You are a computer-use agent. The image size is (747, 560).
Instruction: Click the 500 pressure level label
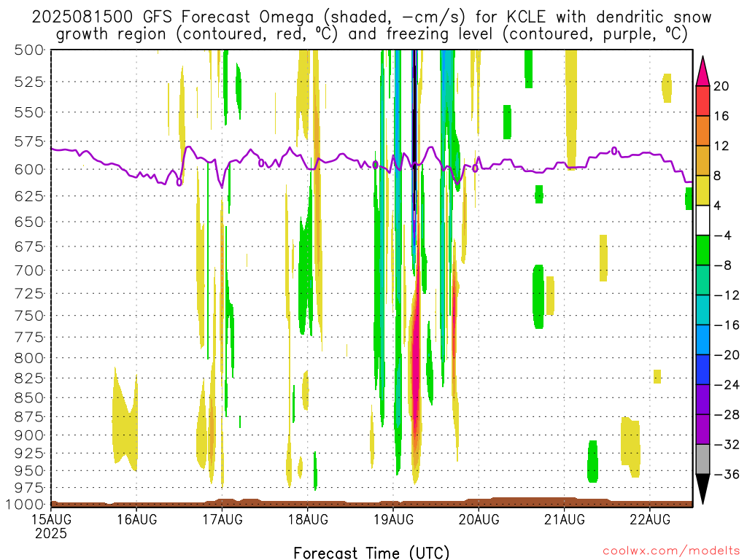[x=29, y=50]
